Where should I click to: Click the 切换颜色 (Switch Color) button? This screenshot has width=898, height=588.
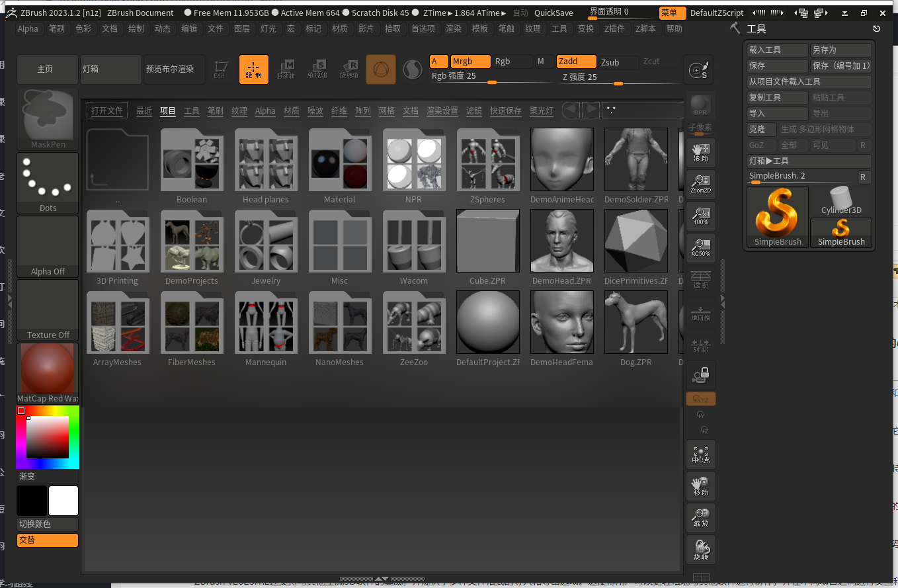point(48,524)
